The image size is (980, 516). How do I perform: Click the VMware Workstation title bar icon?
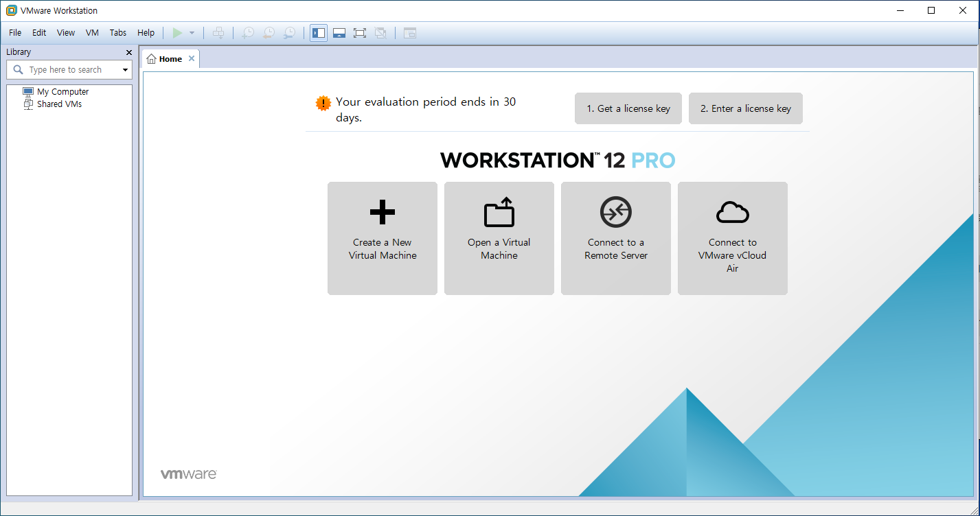click(11, 10)
